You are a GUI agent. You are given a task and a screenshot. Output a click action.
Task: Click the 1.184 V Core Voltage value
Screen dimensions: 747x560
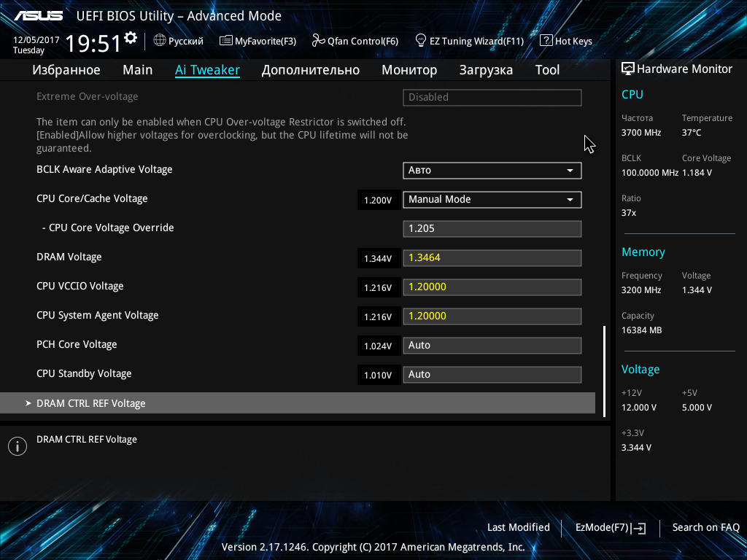(x=697, y=173)
